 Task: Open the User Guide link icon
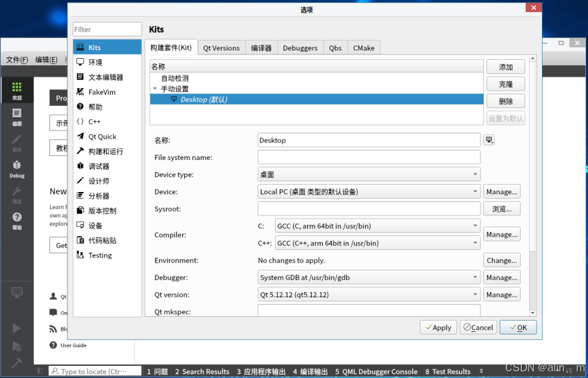click(x=53, y=345)
